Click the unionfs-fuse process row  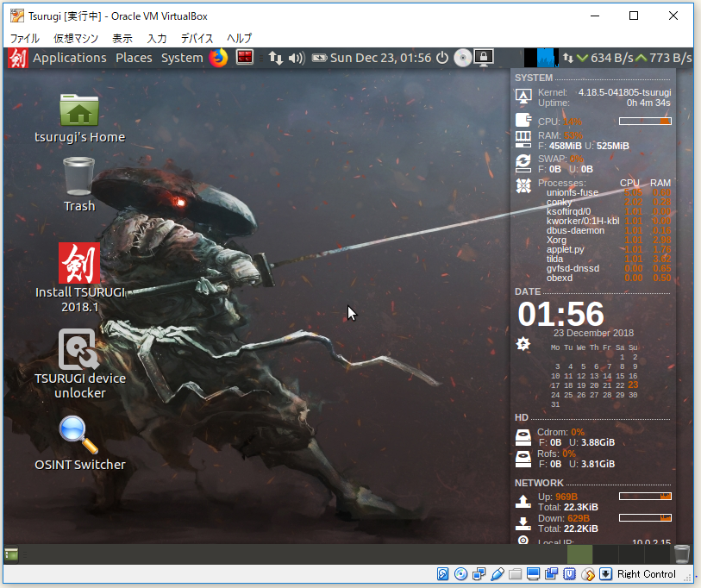coord(609,193)
